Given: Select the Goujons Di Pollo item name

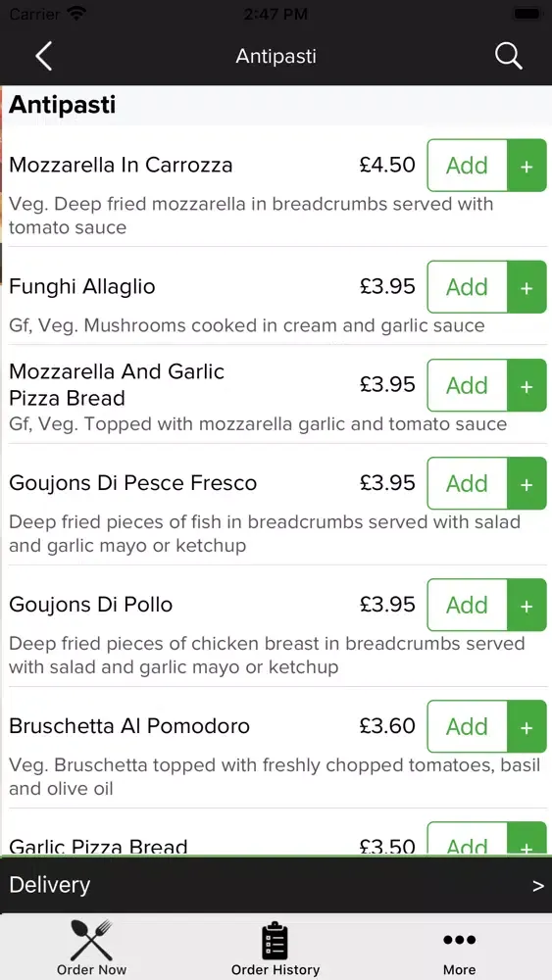Looking at the screenshot, I should point(90,605).
